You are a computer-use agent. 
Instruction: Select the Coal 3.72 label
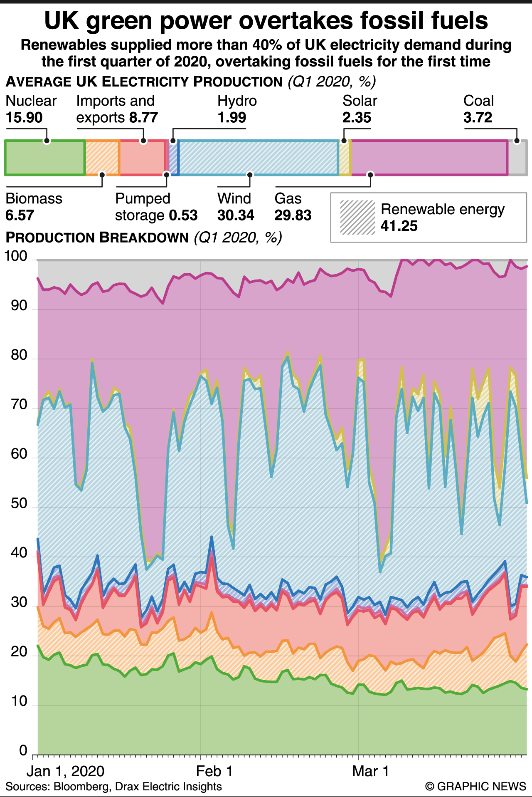(478, 109)
